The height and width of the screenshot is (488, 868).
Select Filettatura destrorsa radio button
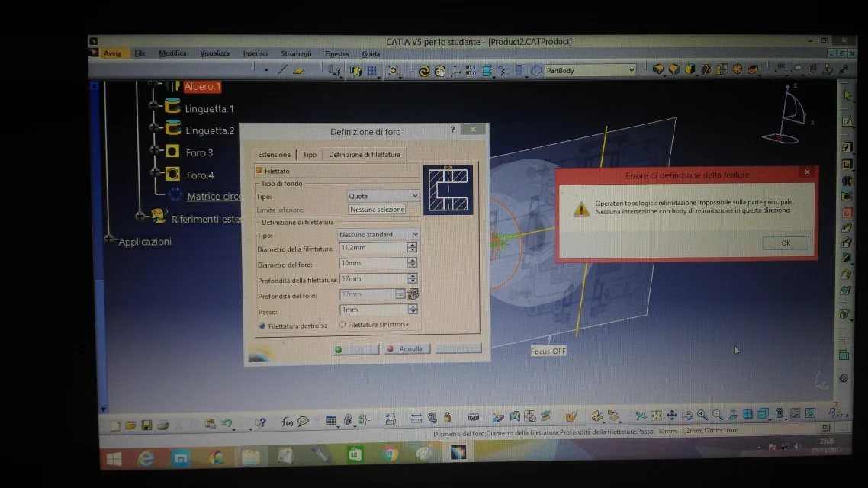(x=262, y=326)
